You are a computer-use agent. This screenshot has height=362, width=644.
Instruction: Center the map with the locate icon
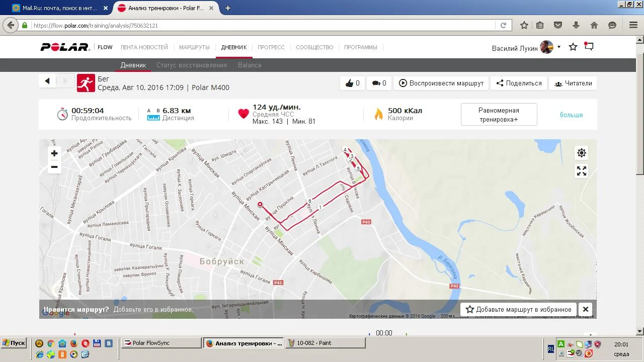tap(582, 153)
